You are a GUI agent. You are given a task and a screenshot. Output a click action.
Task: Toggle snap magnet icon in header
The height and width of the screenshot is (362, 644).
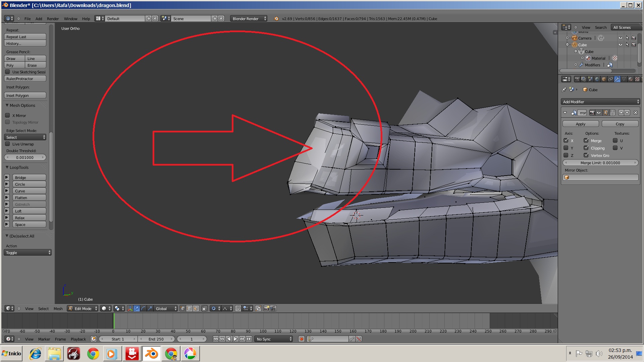click(x=238, y=308)
